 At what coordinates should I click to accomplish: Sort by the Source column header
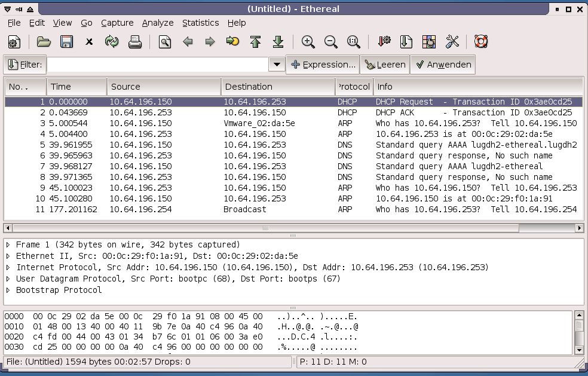click(x=164, y=87)
